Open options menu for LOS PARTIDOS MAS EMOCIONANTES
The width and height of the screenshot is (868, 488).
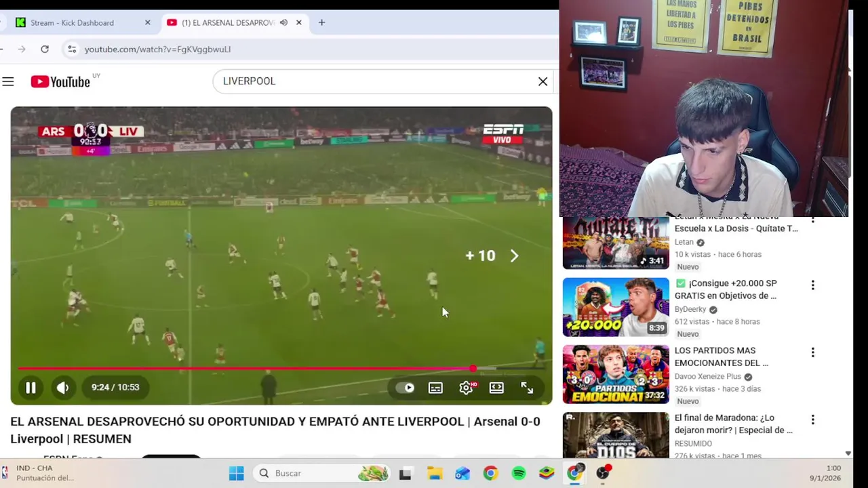click(812, 352)
